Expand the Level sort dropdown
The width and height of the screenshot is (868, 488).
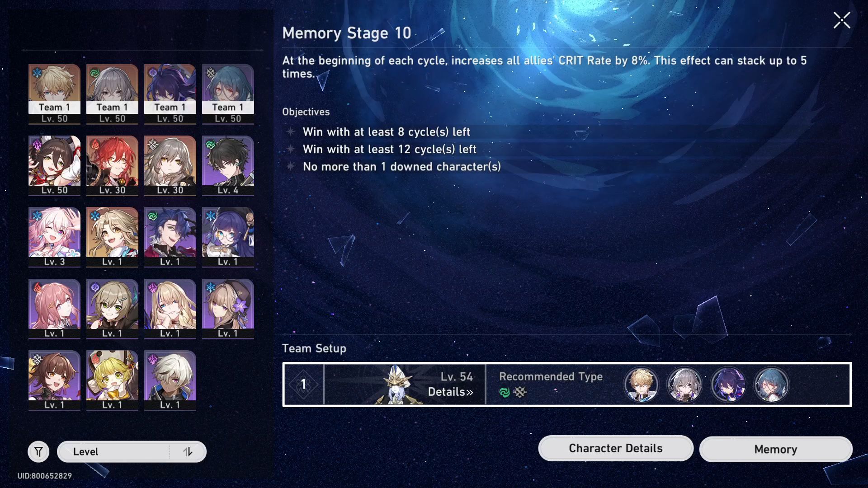[114, 451]
